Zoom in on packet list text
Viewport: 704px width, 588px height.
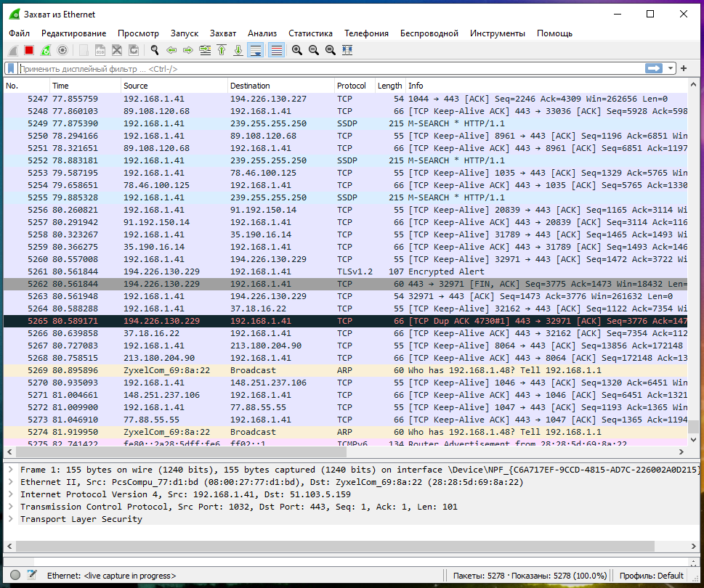(296, 50)
